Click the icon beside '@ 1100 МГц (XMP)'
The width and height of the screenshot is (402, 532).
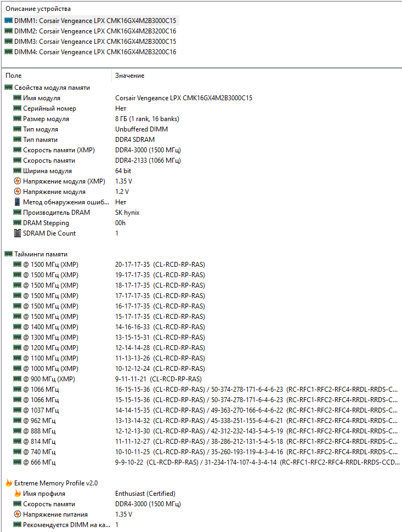pyautogui.click(x=18, y=358)
